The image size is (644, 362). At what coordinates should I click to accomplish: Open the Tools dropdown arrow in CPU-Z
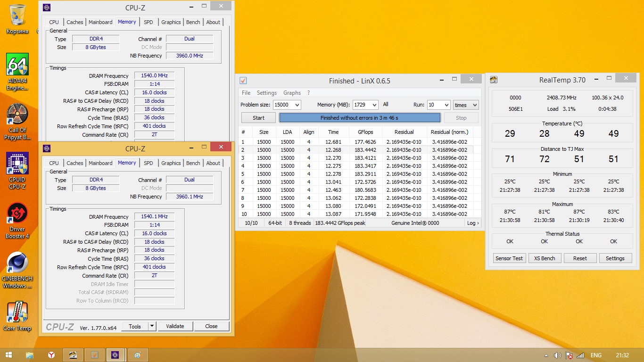point(152,326)
